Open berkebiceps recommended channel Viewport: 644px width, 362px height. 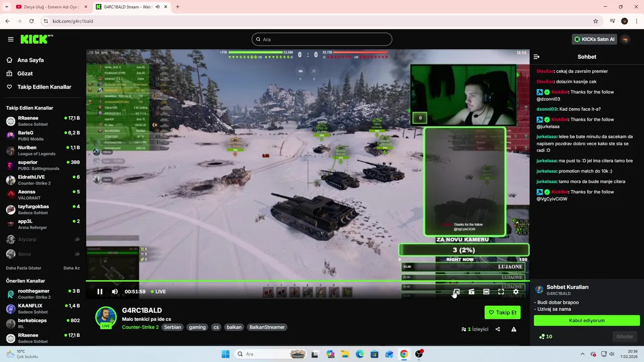43,323
